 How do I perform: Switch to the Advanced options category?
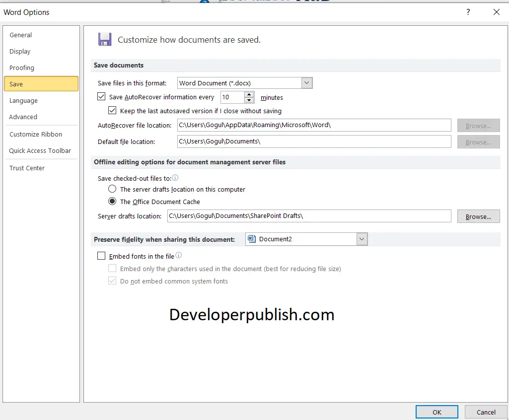tap(23, 117)
